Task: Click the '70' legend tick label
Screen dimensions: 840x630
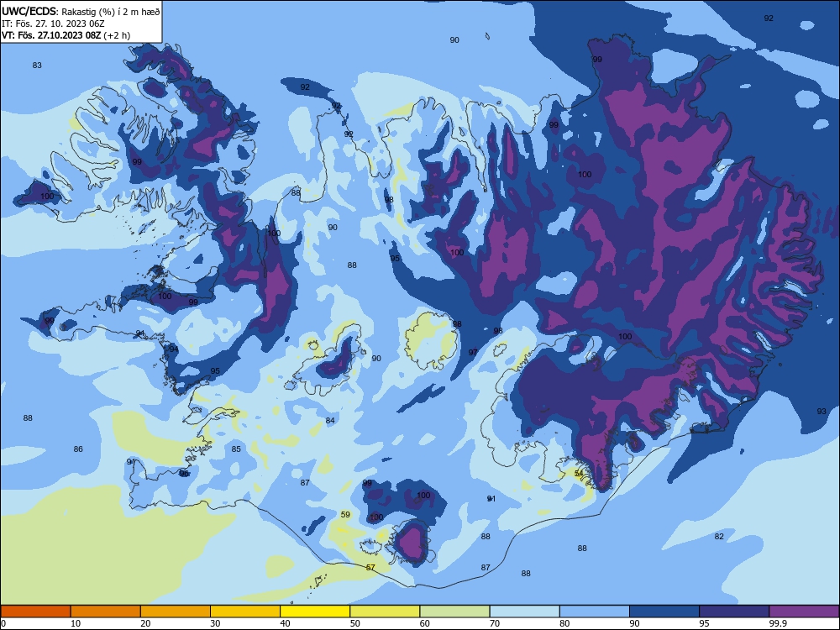Action: click(x=495, y=623)
